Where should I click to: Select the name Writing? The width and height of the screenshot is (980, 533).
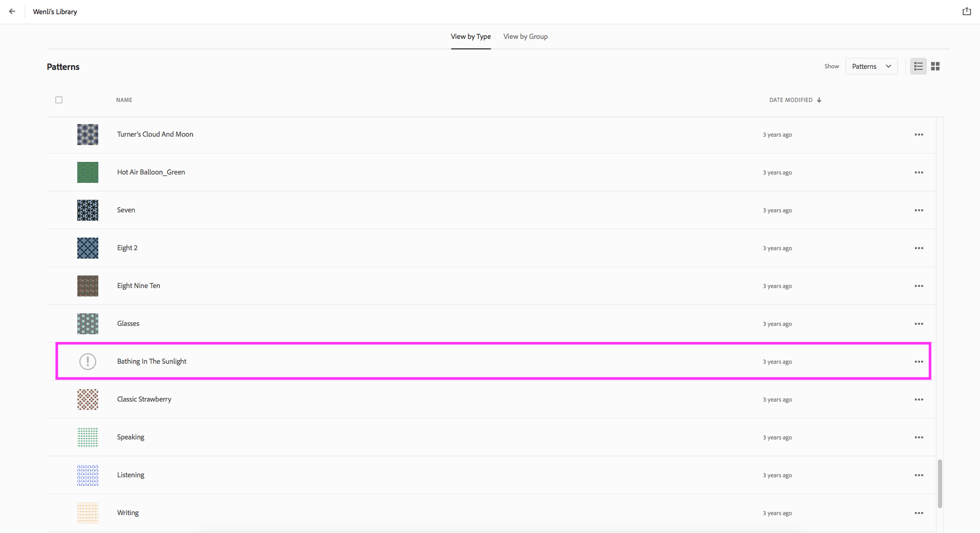(128, 512)
